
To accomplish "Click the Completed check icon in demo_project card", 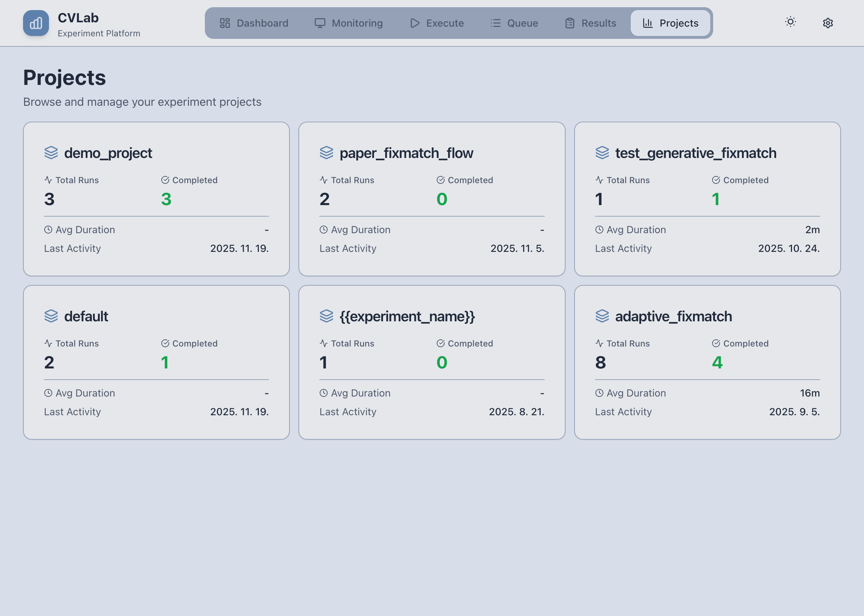I will (x=165, y=180).
